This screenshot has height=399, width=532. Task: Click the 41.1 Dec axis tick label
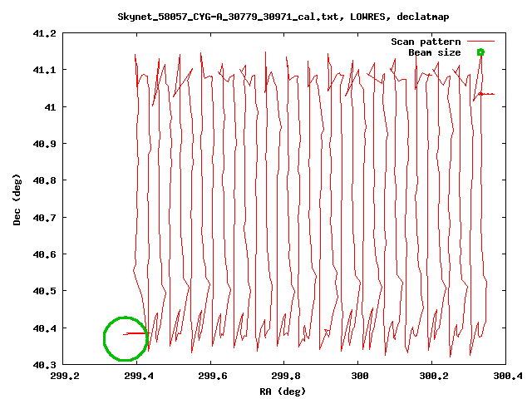[x=44, y=70]
